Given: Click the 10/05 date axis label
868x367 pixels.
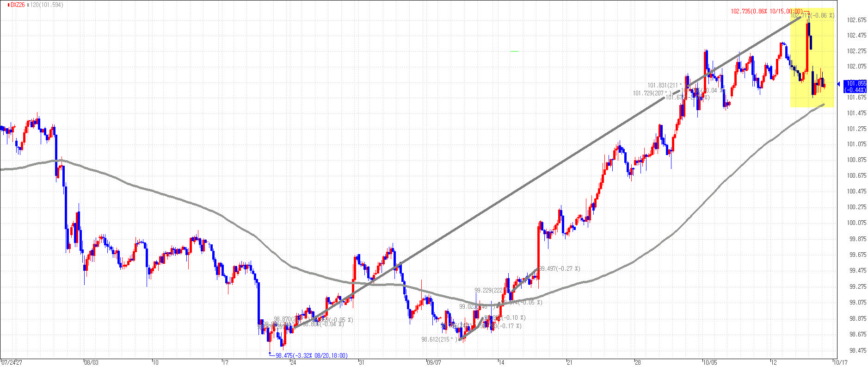Looking at the screenshot, I should (x=709, y=362).
